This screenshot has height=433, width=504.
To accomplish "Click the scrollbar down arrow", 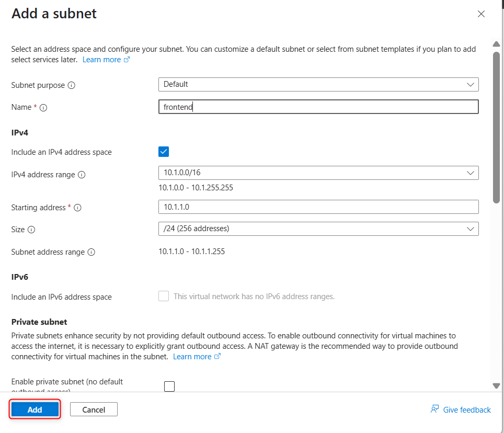I will tap(496, 386).
